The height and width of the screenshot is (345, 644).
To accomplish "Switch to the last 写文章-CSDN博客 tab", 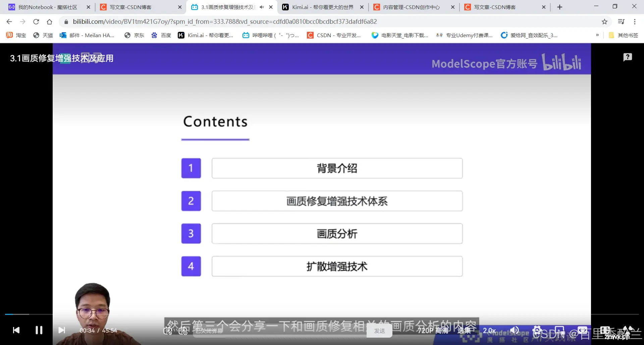I will tap(505, 7).
